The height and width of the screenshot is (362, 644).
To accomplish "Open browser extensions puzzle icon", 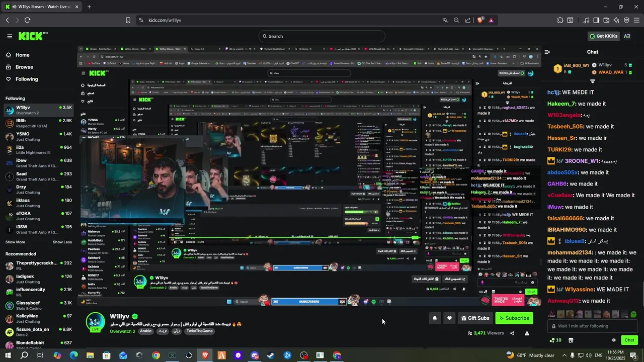I will point(560,20).
